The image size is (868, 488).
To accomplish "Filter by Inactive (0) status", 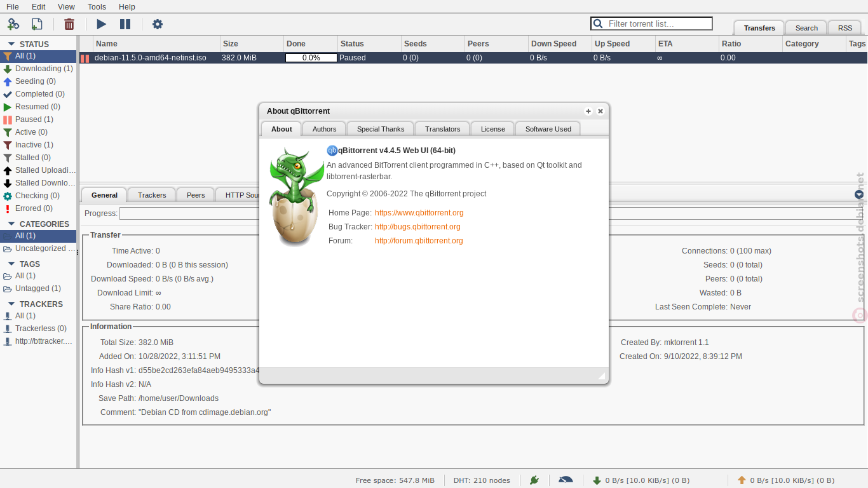I will point(38,145).
